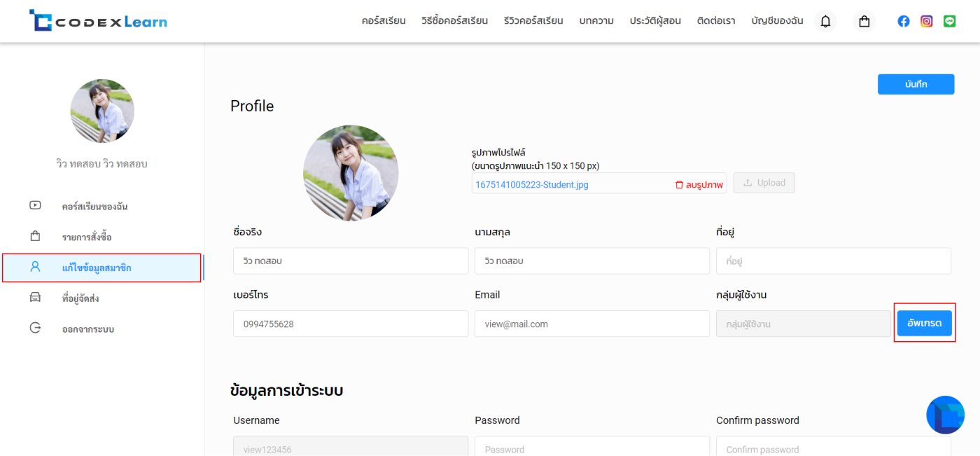This screenshot has height=456, width=980.
Task: Open the notifications bell icon
Action: coord(825,22)
